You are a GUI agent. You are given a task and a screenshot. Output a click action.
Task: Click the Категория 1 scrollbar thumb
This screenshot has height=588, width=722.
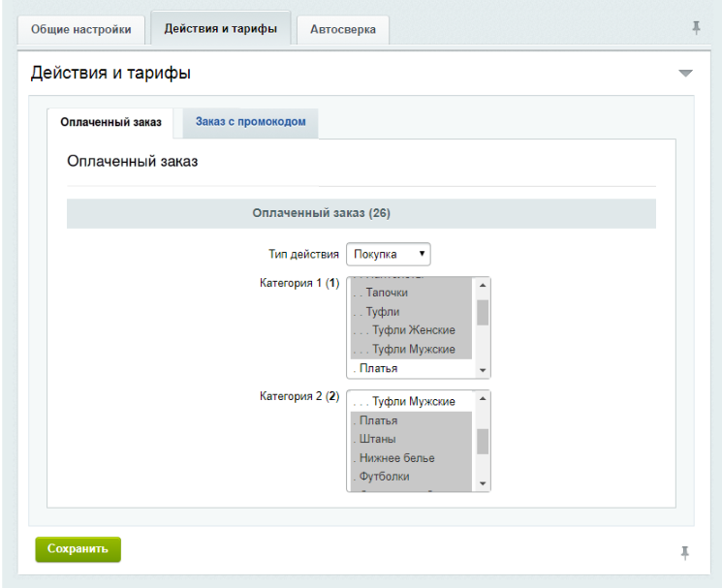pyautogui.click(x=482, y=312)
